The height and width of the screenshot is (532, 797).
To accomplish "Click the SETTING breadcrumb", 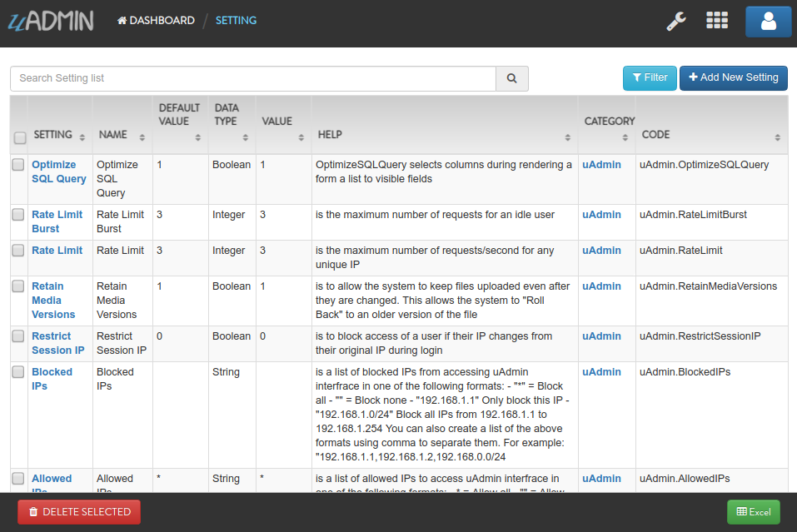I will point(236,20).
